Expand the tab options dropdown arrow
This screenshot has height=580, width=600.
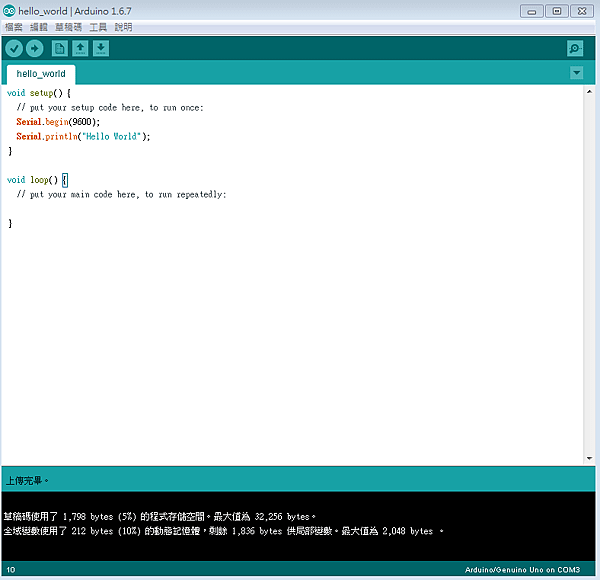[x=576, y=72]
